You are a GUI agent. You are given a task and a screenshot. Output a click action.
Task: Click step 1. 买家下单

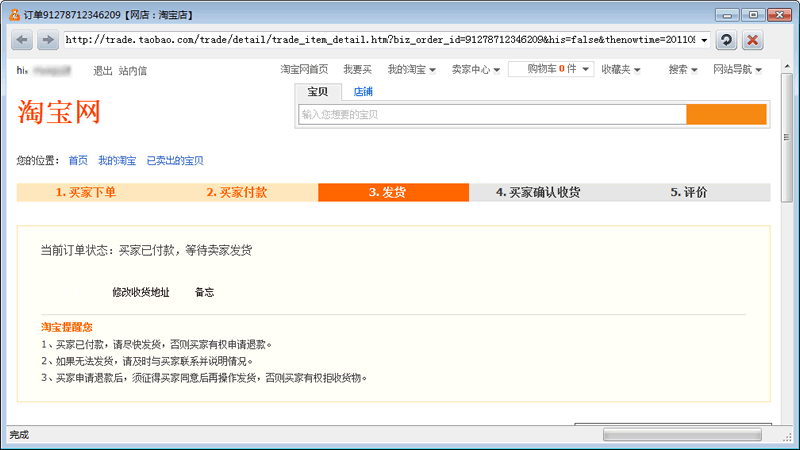pos(86,192)
